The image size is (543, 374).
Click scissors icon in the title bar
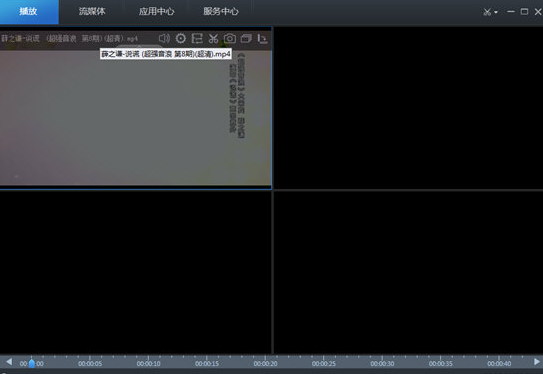(487, 12)
